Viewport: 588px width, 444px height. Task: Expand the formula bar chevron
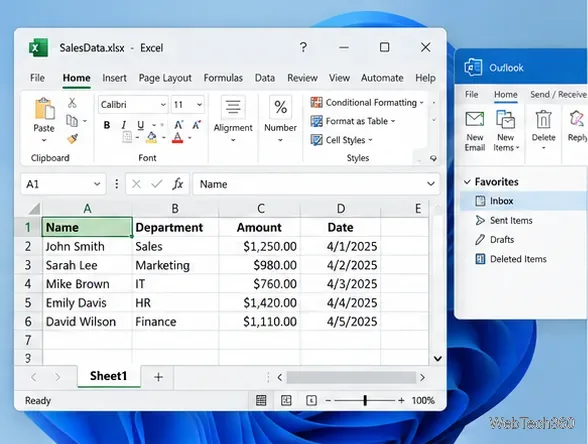[431, 184]
